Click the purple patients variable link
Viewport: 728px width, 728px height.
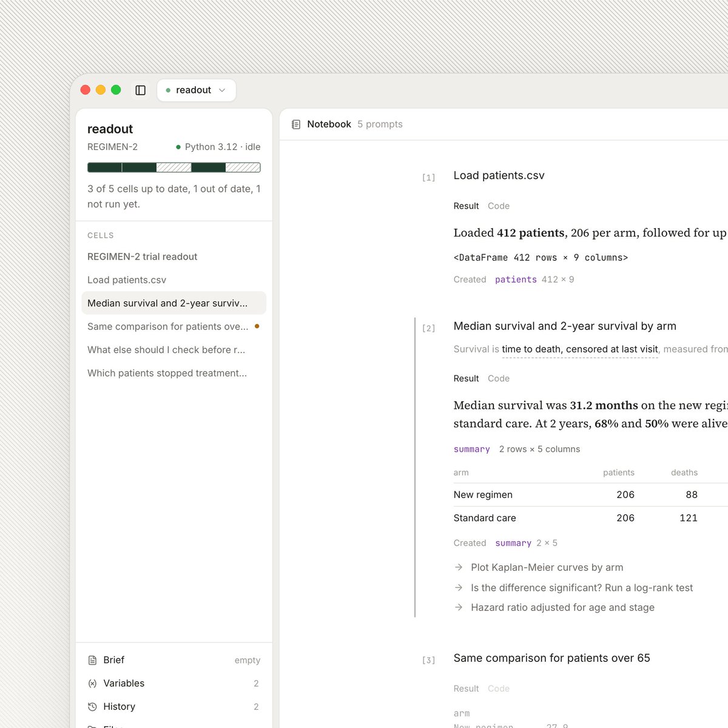pos(516,280)
